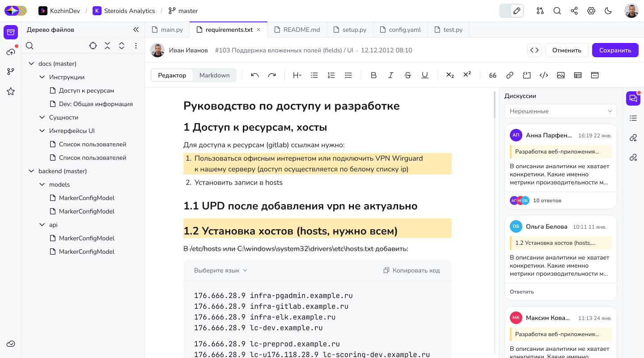The width and height of the screenshot is (644, 358).
Task: Toggle italic formatting
Action: tap(391, 75)
